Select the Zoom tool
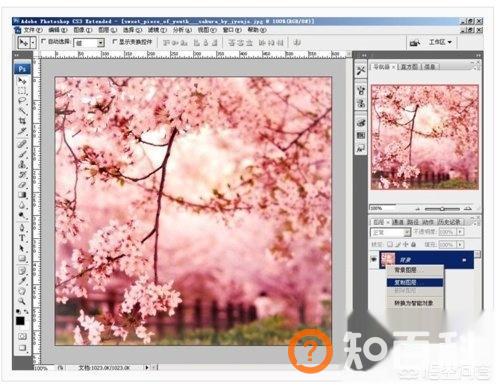The height and width of the screenshot is (389, 500). coord(22,301)
